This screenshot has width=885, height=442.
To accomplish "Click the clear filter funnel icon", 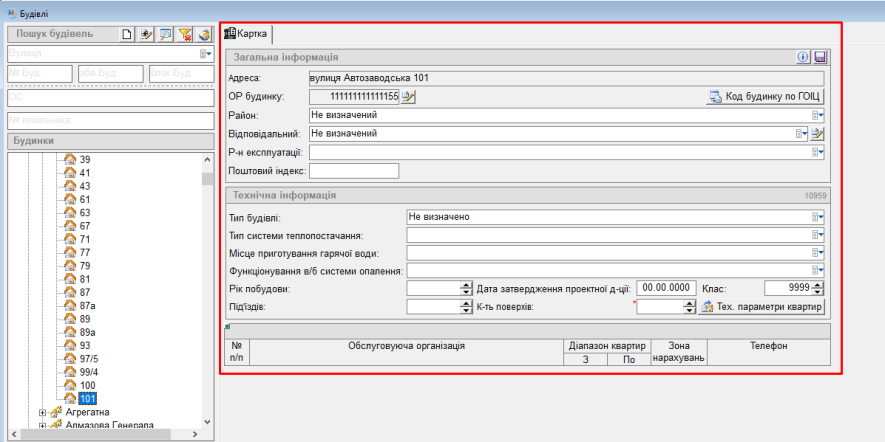I will click(184, 34).
